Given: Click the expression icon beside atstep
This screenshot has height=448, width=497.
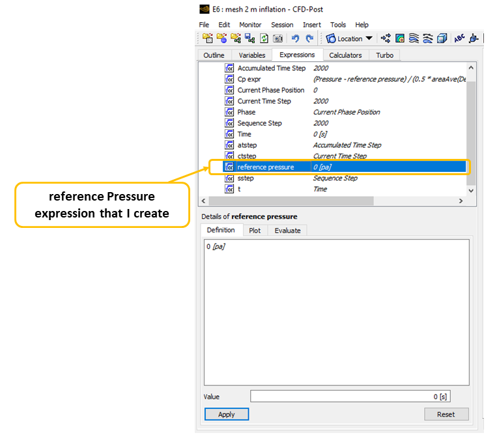Looking at the screenshot, I should 229,145.
